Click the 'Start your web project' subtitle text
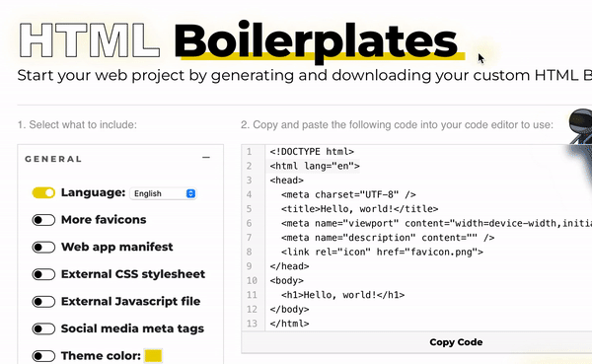Screen dimensions: 592x364 click(304, 75)
